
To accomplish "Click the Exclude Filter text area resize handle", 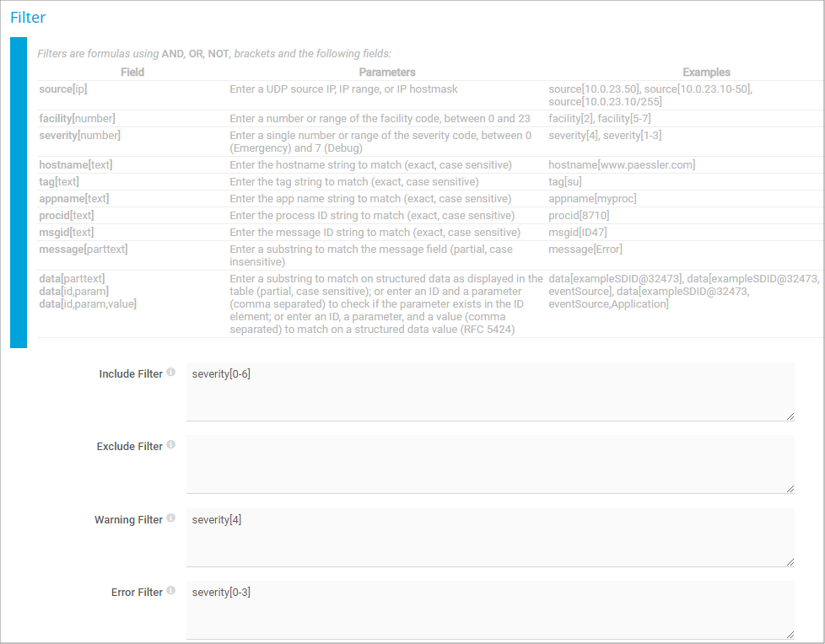I will point(790,488).
